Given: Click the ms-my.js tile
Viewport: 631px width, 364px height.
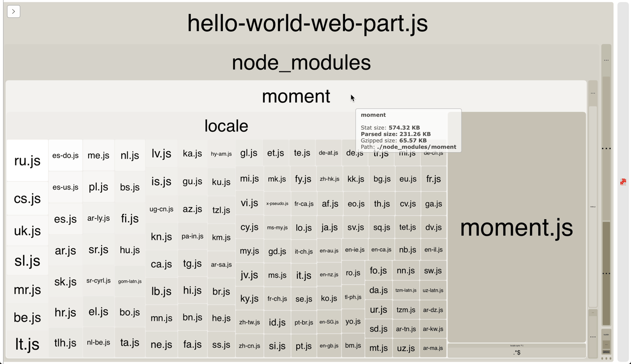Looking at the screenshot, I should pyautogui.click(x=277, y=228).
